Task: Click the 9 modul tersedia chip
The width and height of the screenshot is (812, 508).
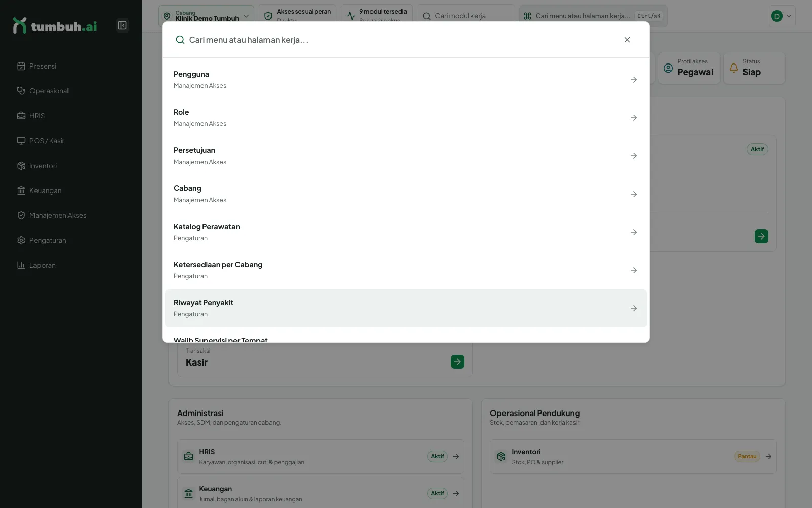Action: 377,16
